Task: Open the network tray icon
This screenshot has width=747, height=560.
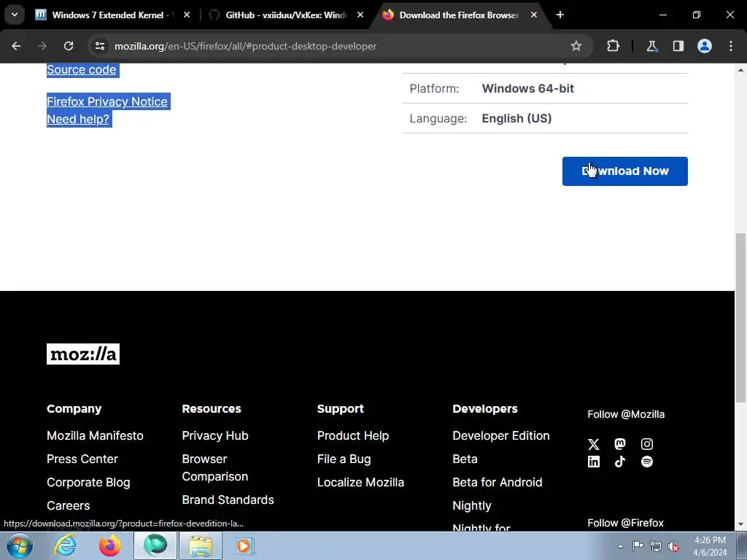Action: coord(656,546)
